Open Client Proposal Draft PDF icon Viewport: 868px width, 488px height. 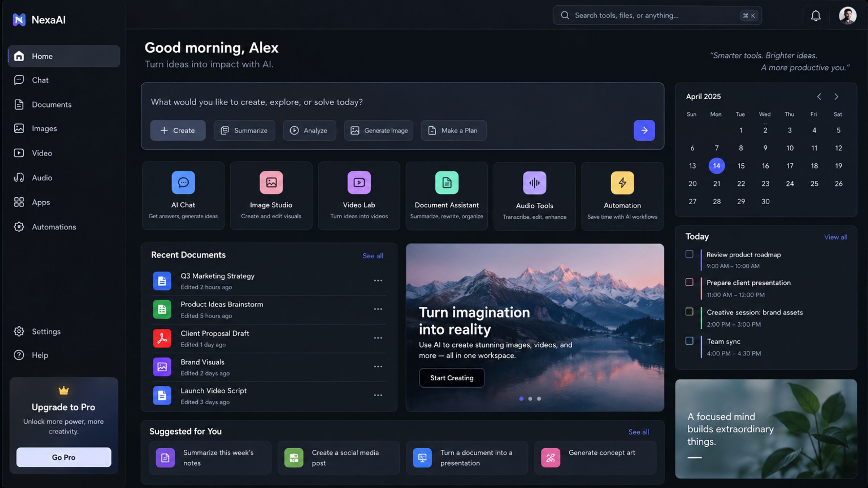pos(162,338)
